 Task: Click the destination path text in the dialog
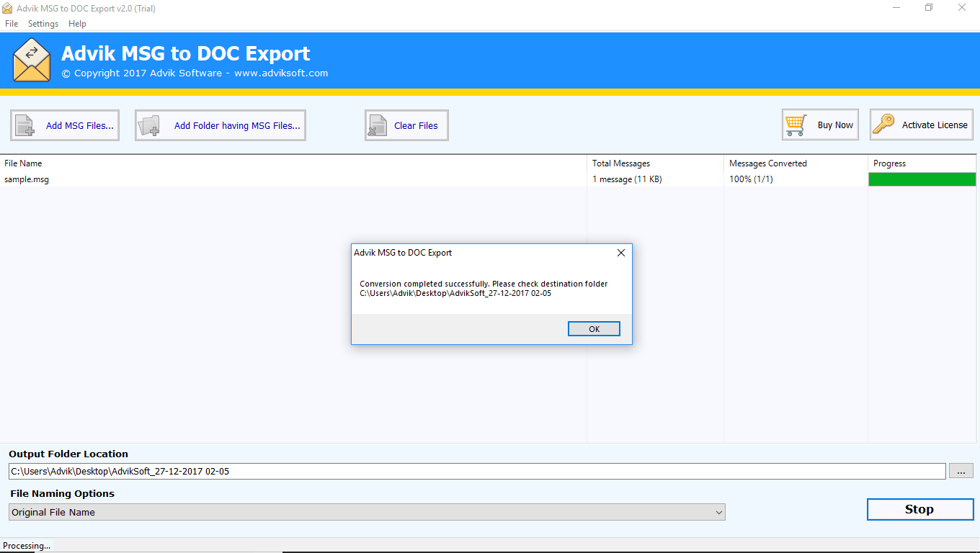(455, 293)
